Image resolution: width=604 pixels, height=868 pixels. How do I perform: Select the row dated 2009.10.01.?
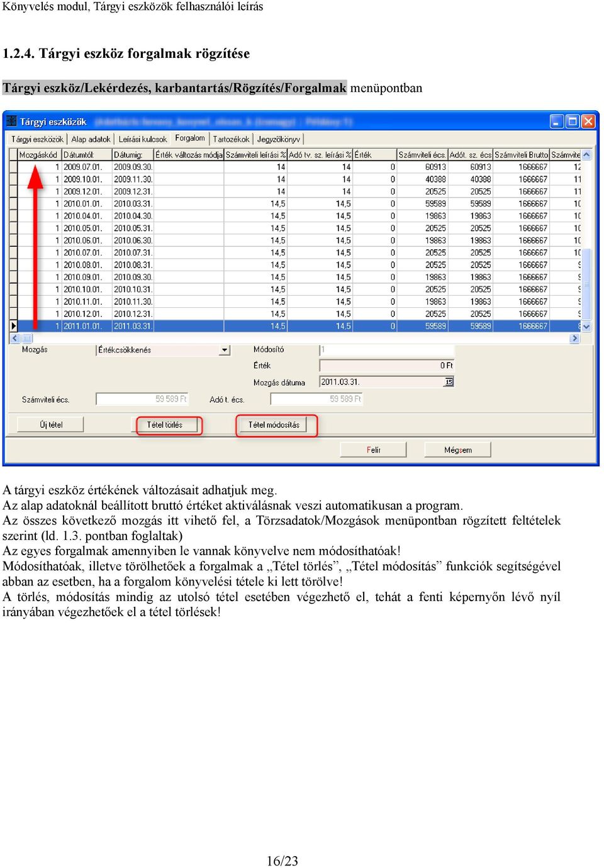coord(296,179)
